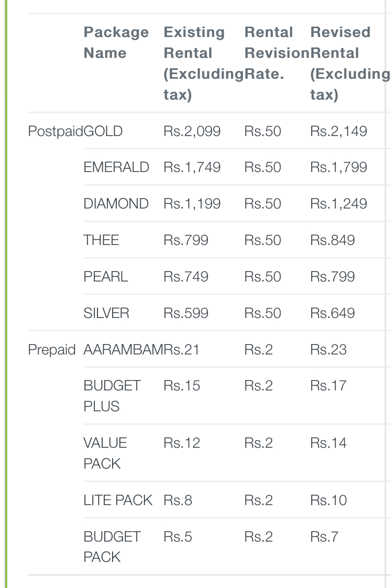Select the VALUE PACK package name
Image resolution: width=391 pixels, height=588 pixels.
pyautogui.click(x=105, y=453)
